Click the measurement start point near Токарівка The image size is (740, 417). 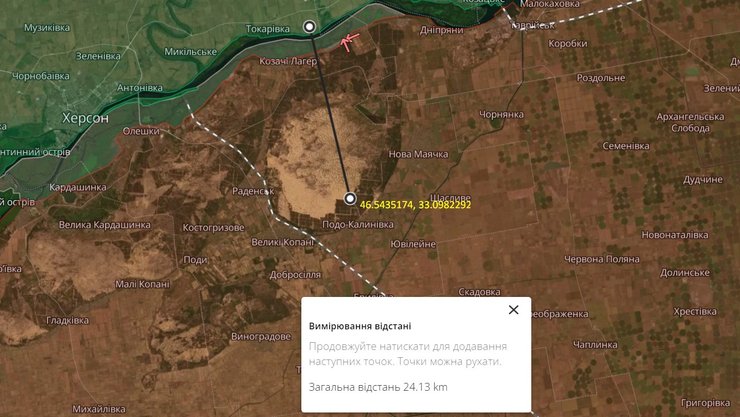(309, 27)
